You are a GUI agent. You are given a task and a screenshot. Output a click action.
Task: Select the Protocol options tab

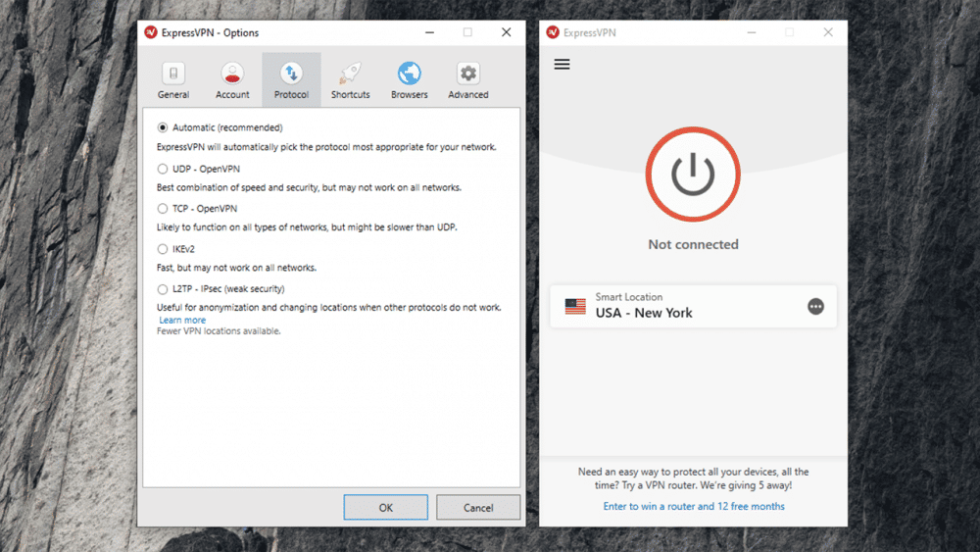tap(291, 80)
